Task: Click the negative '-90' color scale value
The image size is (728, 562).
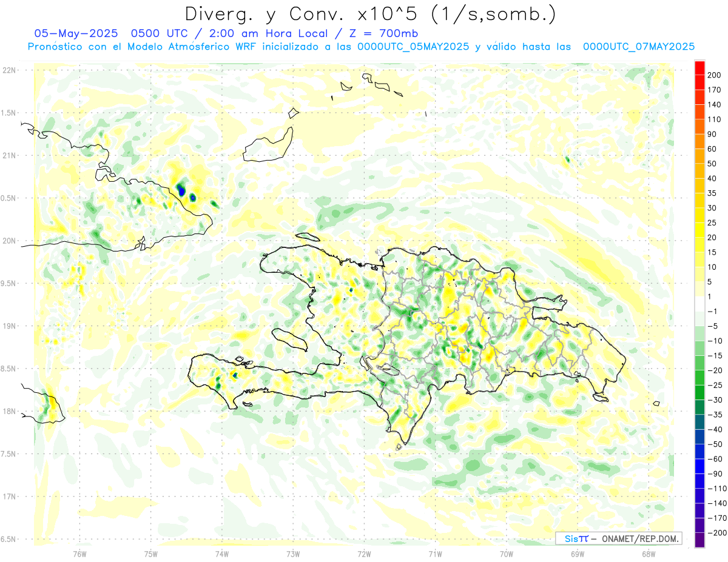Action: coord(715,473)
